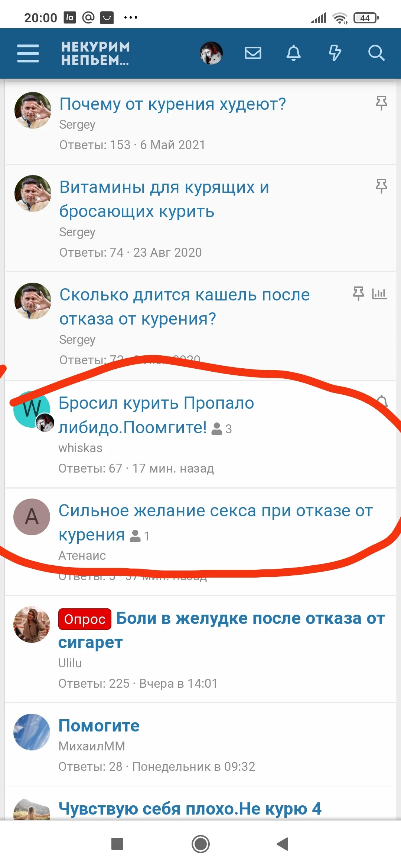
Task: Tap Ulilu's avatar thumbnail
Action: coord(32,624)
